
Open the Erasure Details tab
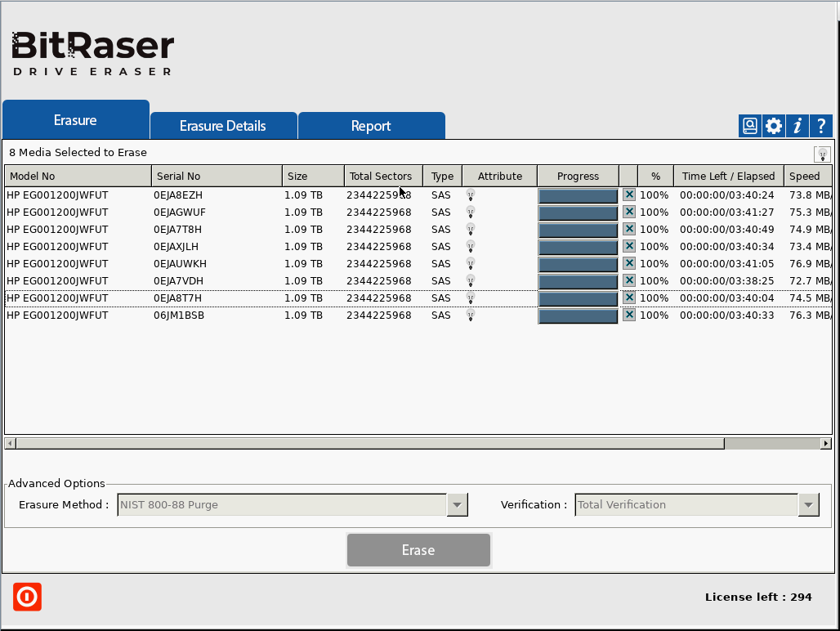[x=223, y=126]
